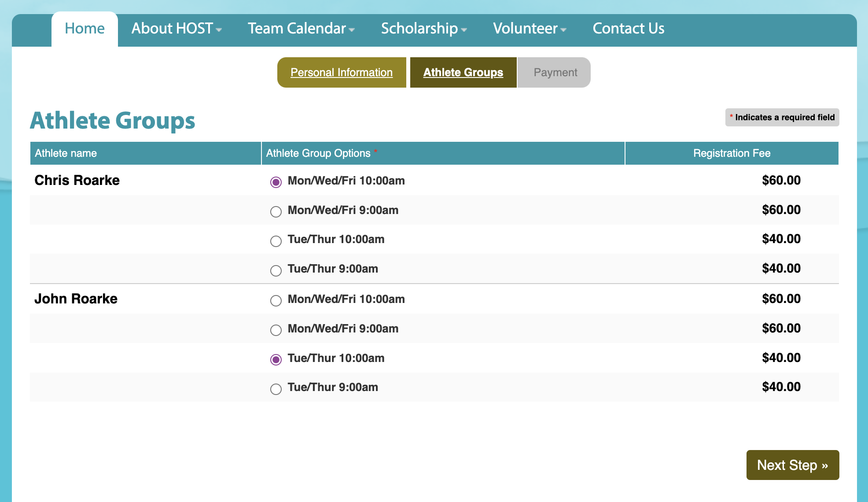Open the About HOST dropdown menu

(177, 29)
